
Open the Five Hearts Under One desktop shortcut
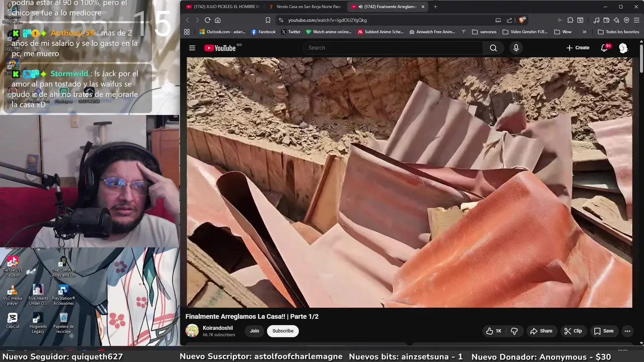pos(38,295)
